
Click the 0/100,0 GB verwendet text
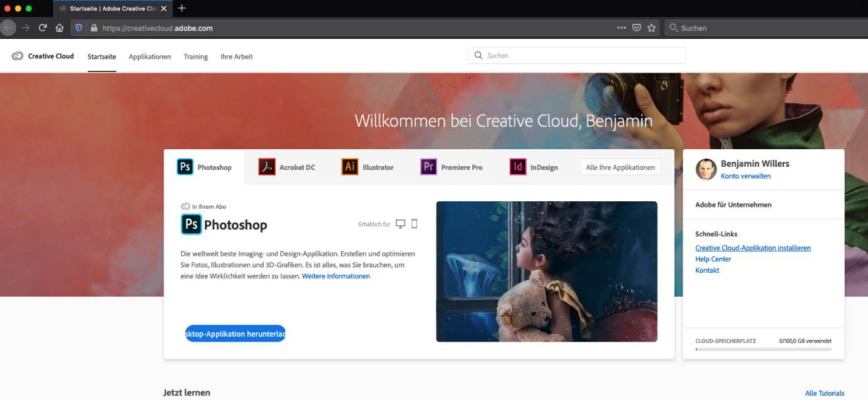tap(805, 341)
